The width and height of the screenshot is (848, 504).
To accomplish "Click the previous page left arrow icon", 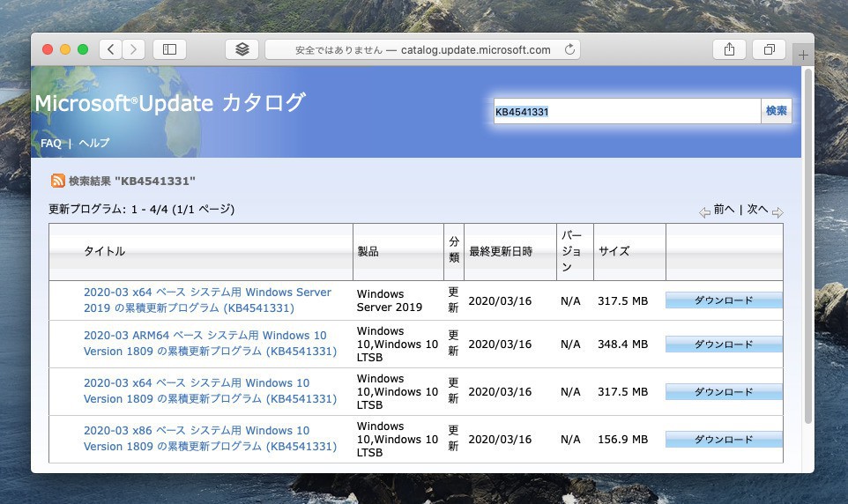I will coord(704,212).
